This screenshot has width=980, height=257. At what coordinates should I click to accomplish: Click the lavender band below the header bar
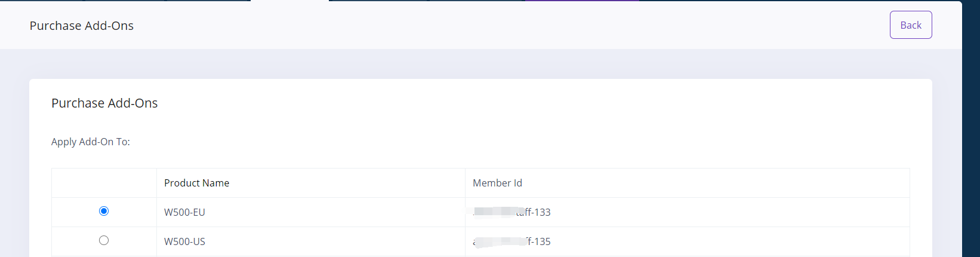(x=477, y=63)
